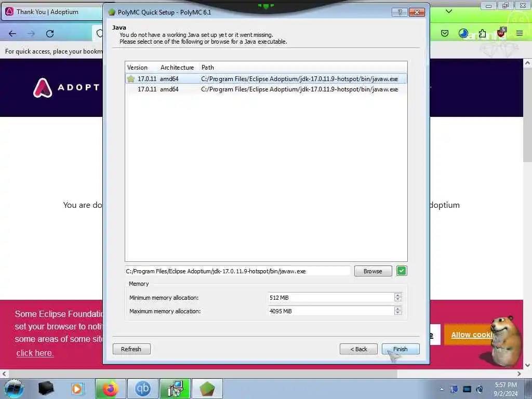Click the help question mark button in dialog

point(400,12)
